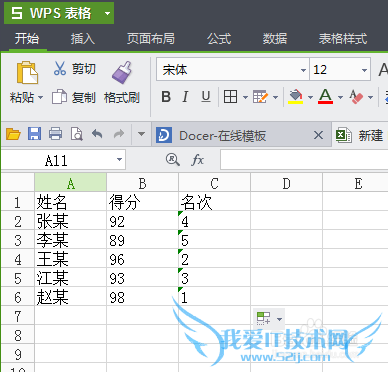The height and width of the screenshot is (372, 388).
Task: Expand the fill color dropdown arrow
Action: coord(310,97)
